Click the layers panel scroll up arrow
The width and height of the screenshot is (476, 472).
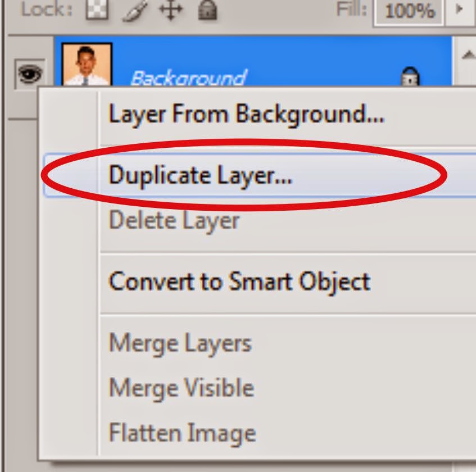[468, 55]
